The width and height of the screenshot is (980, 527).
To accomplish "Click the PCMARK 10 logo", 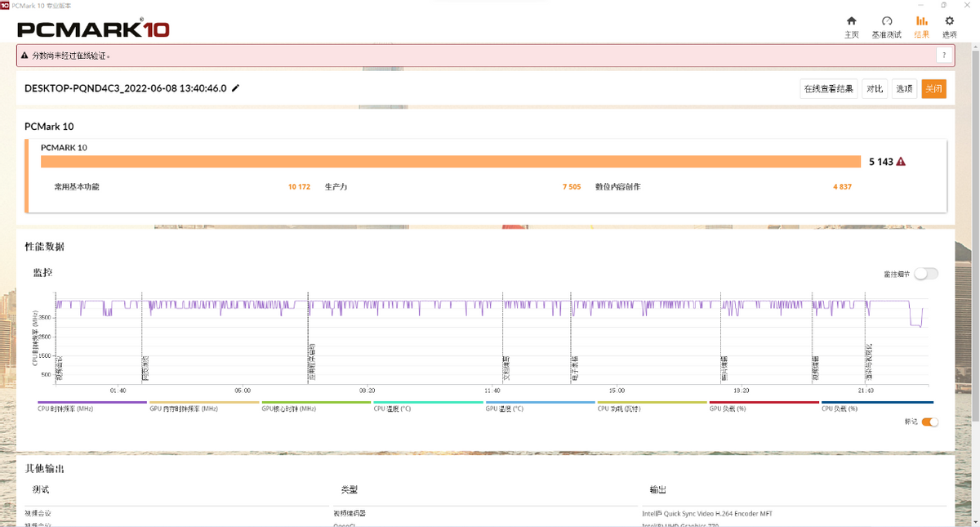I will (x=93, y=29).
